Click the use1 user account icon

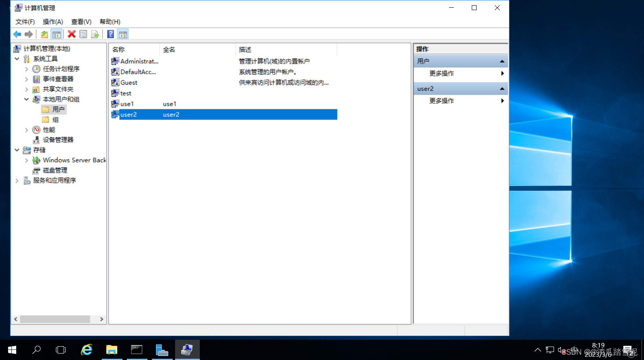pos(115,104)
